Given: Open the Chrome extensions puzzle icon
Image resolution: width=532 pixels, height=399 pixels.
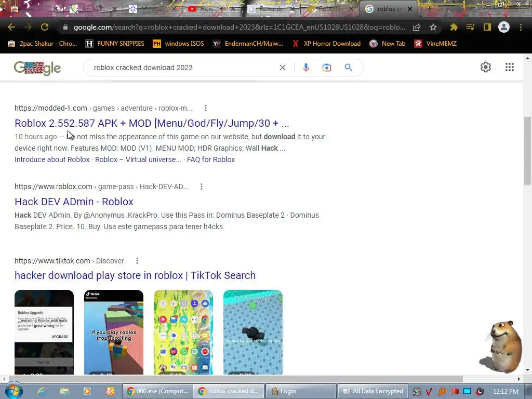Looking at the screenshot, I should (454, 27).
